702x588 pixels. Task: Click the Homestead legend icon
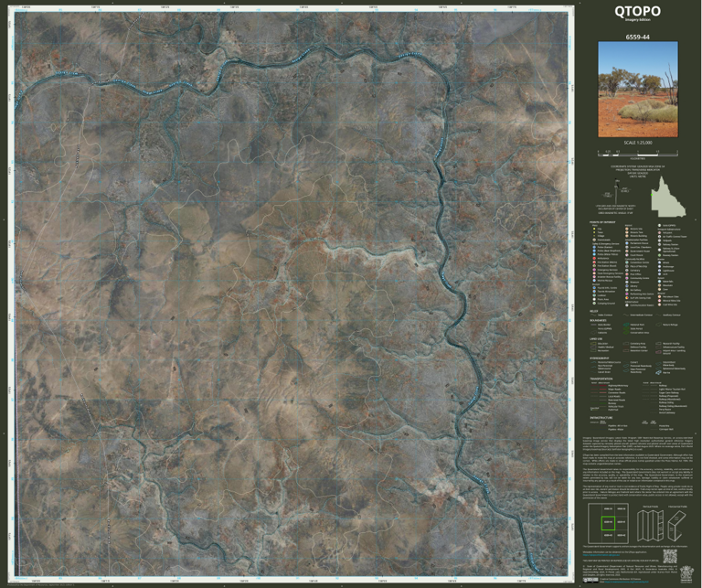594,240
